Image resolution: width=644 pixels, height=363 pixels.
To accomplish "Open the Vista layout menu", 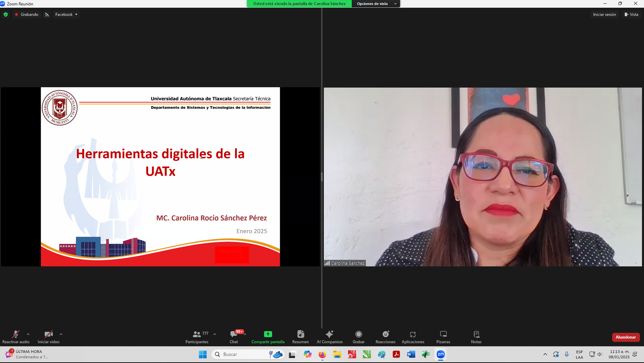I will coord(631,14).
